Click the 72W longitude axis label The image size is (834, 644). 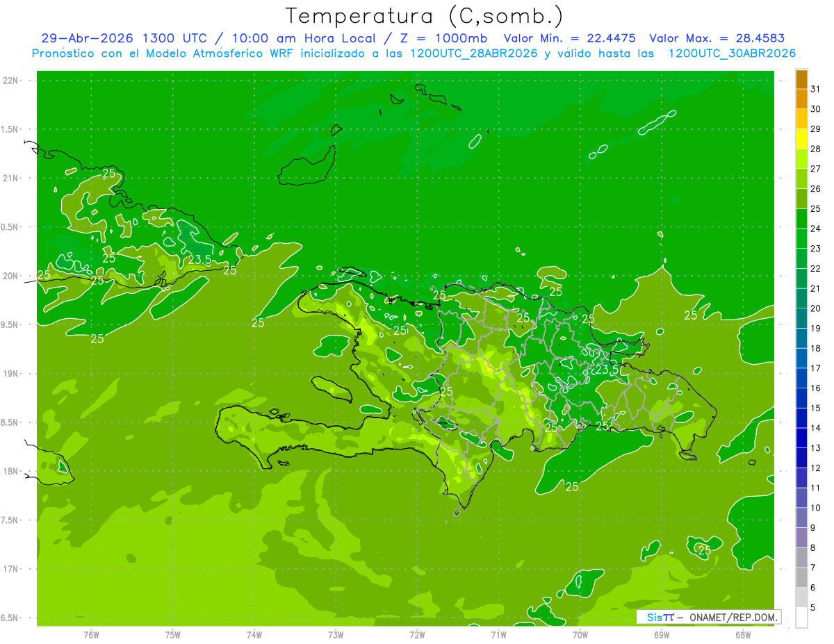pos(417,634)
